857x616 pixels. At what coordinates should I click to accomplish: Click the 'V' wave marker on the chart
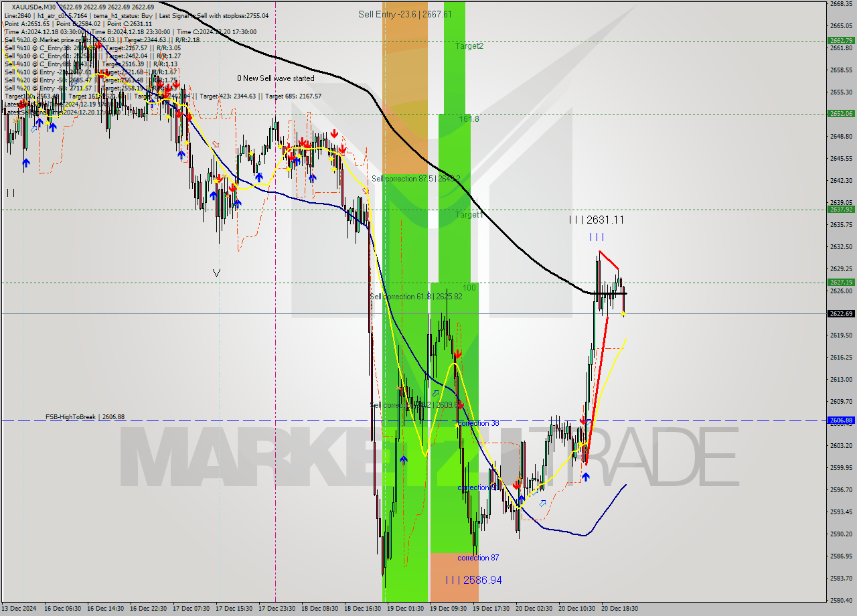[x=216, y=273]
